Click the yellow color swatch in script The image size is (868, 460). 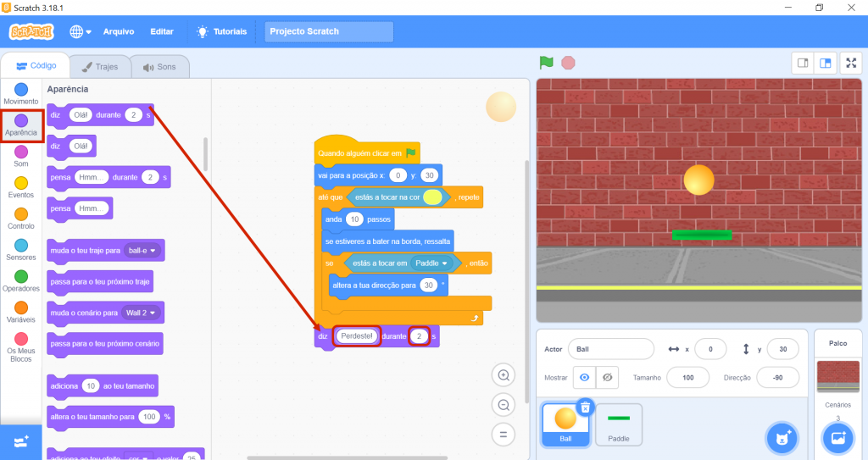click(x=432, y=197)
